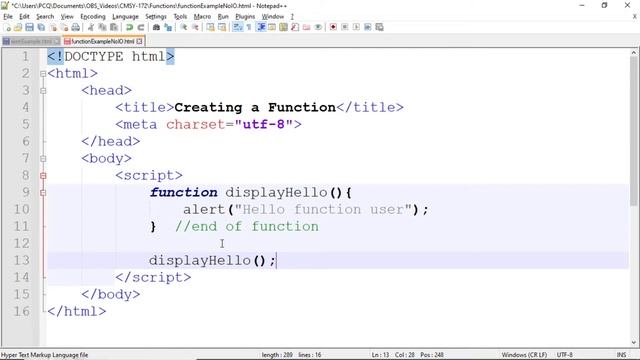This screenshot has width=640, height=360.
Task: Click the Close document toolbar icon
Action: coord(53,27)
